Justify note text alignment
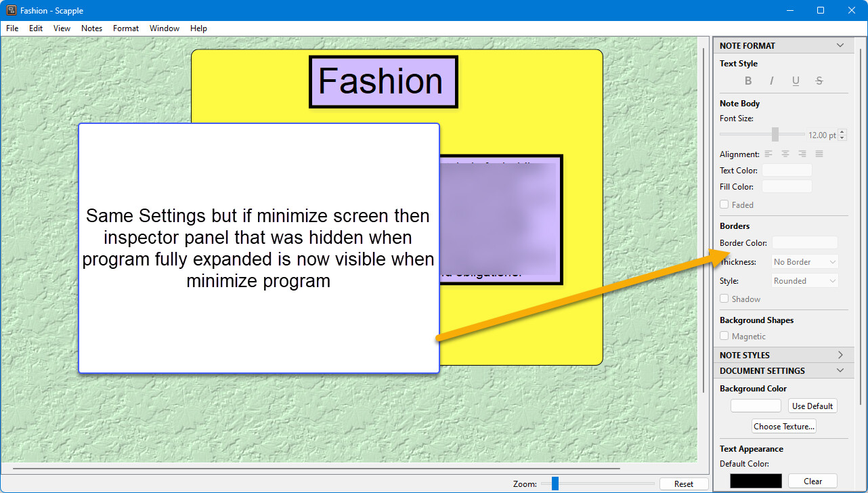Screen dimensions: 868x493 819,154
